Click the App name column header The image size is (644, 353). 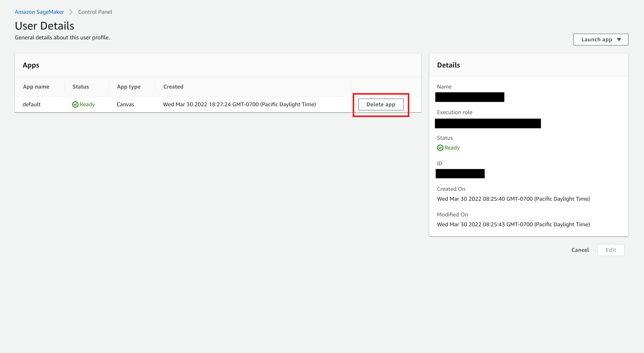(36, 87)
